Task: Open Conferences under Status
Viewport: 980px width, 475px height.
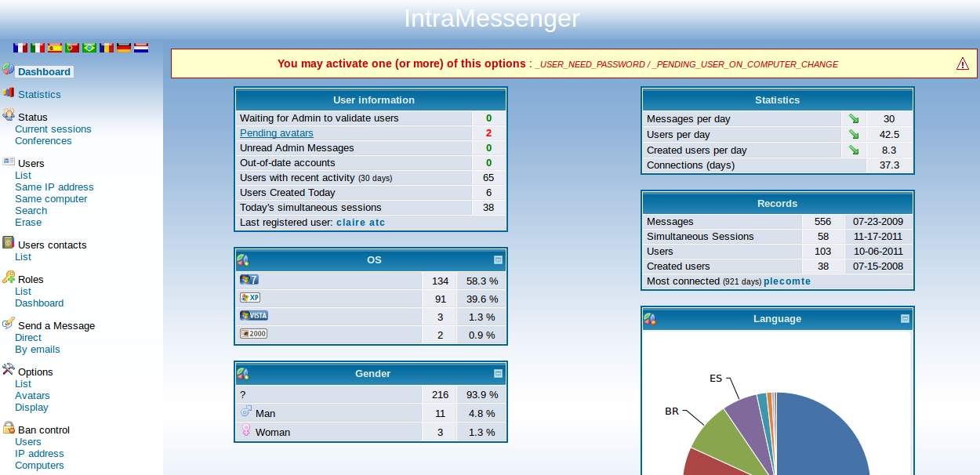Action: coord(43,141)
